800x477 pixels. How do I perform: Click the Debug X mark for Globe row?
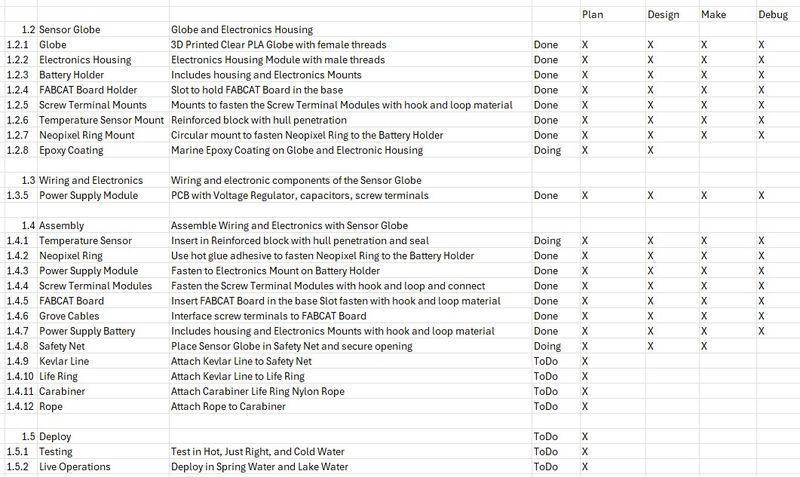762,45
